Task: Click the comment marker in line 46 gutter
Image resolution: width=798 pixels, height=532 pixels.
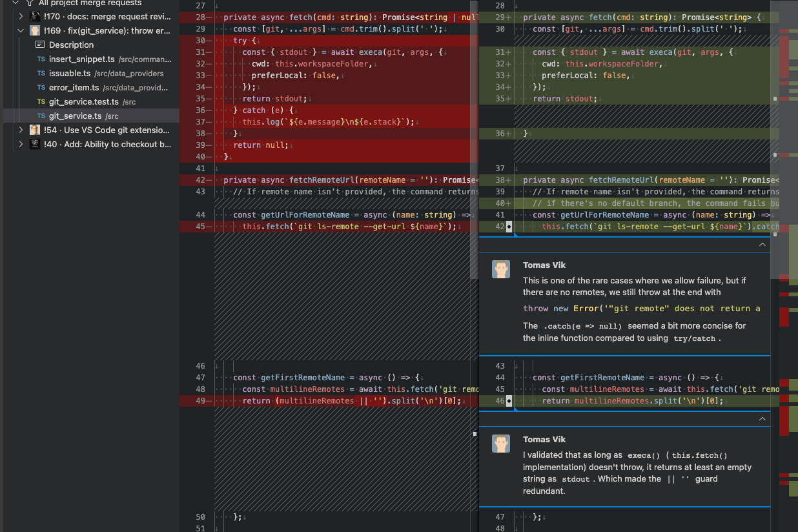Action: (510, 400)
